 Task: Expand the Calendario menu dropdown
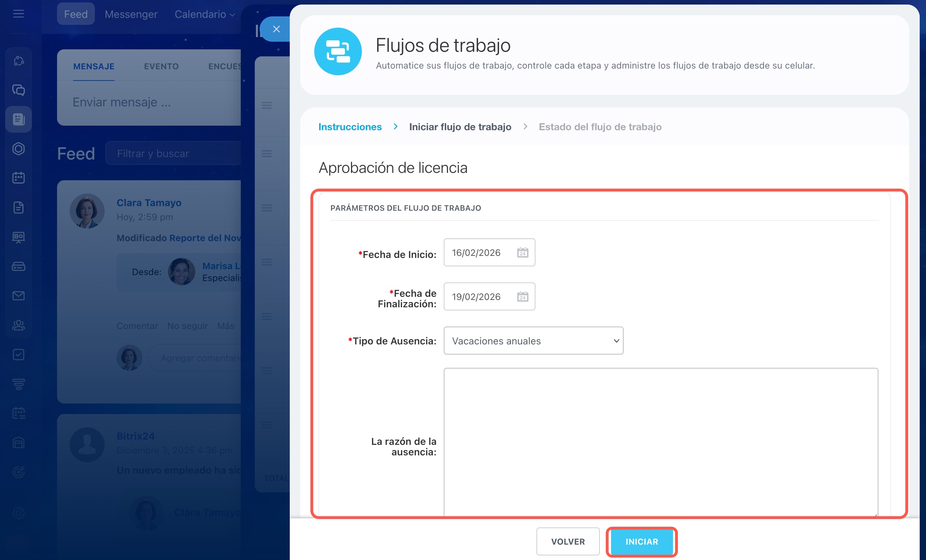tap(205, 14)
